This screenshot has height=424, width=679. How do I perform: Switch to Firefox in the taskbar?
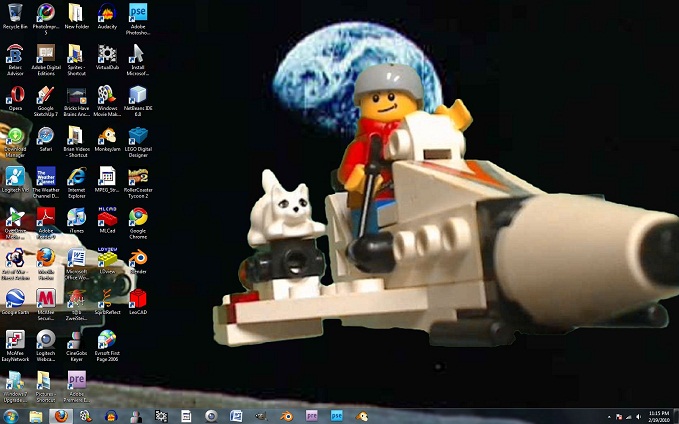(61, 416)
